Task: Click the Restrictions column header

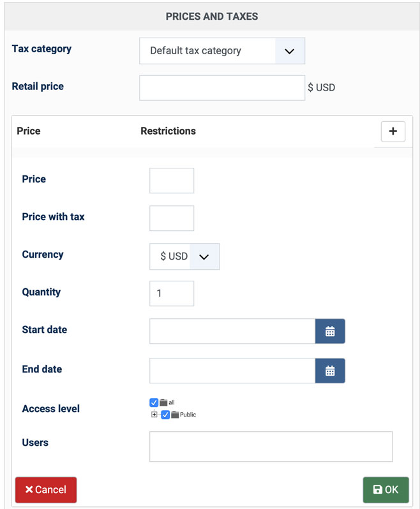Action: 168,131
